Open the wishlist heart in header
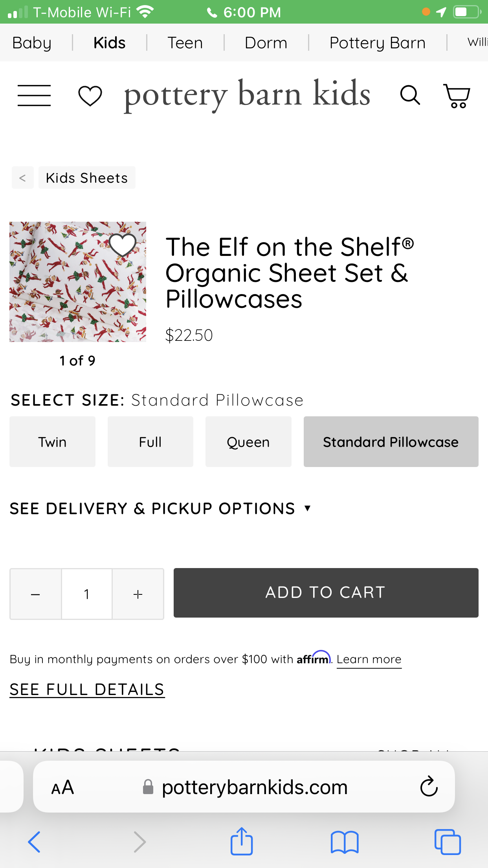Image resolution: width=488 pixels, height=868 pixels. point(90,96)
